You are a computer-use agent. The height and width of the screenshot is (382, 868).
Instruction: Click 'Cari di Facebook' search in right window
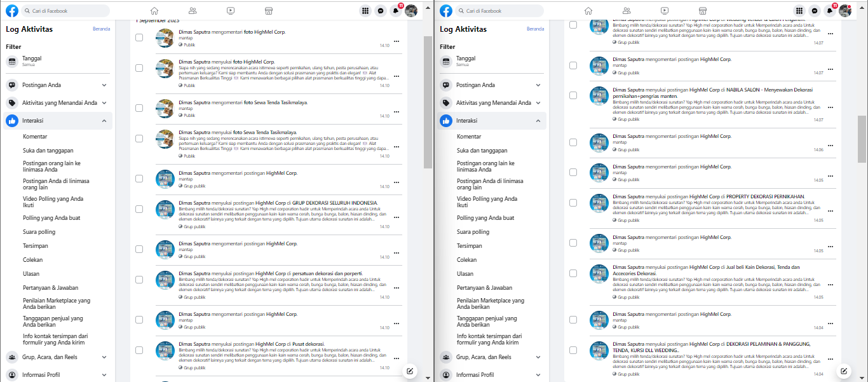coord(499,11)
